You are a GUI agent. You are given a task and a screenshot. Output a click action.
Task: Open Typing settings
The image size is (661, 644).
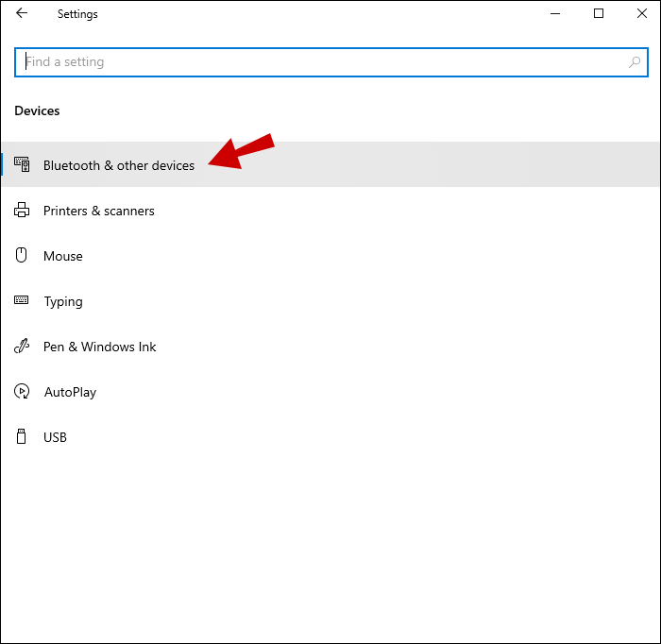click(x=330, y=301)
